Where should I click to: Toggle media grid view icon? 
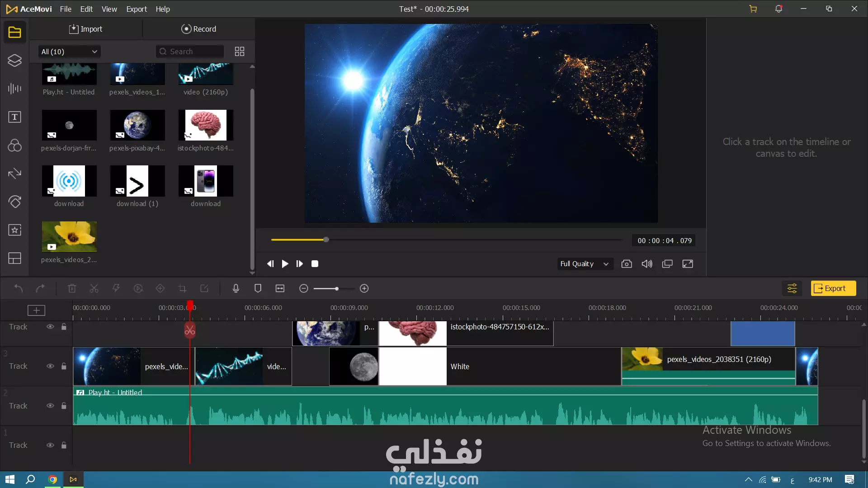click(240, 52)
